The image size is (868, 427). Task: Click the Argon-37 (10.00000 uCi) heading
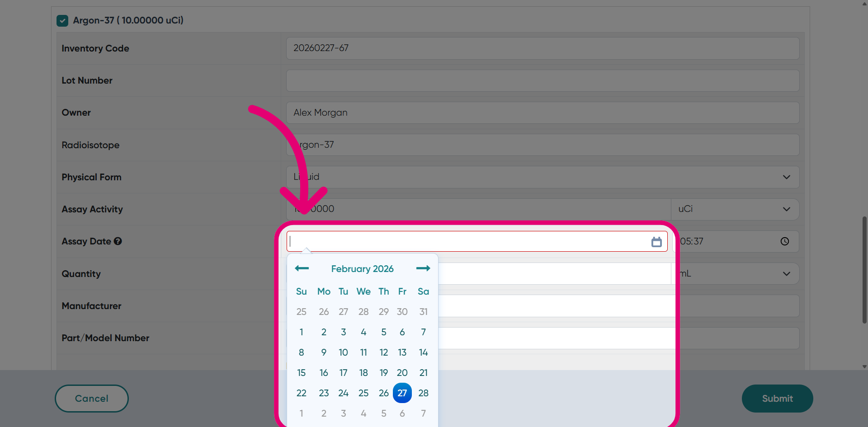pyautogui.click(x=128, y=20)
